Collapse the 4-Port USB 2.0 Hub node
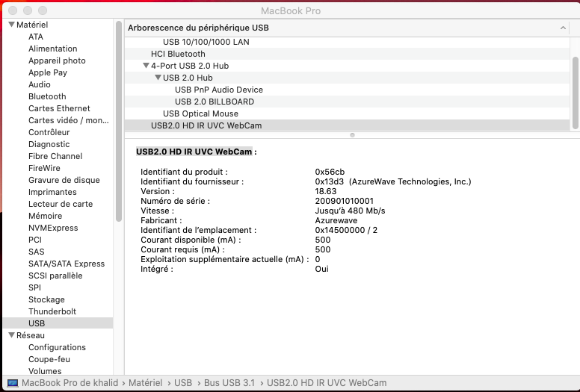 coord(146,66)
